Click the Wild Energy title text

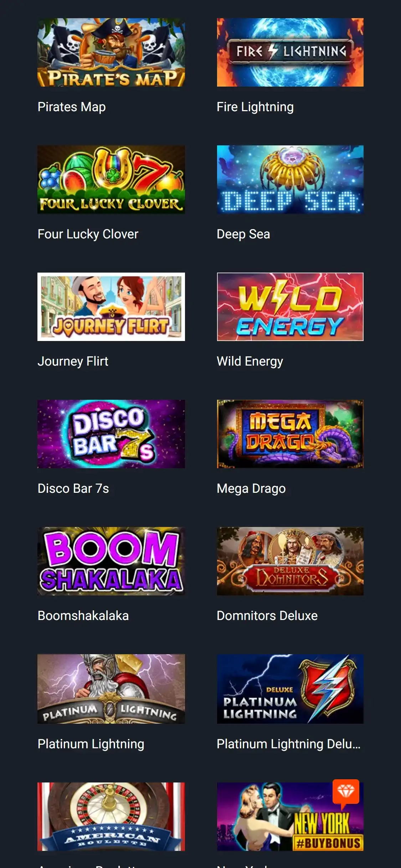[250, 361]
